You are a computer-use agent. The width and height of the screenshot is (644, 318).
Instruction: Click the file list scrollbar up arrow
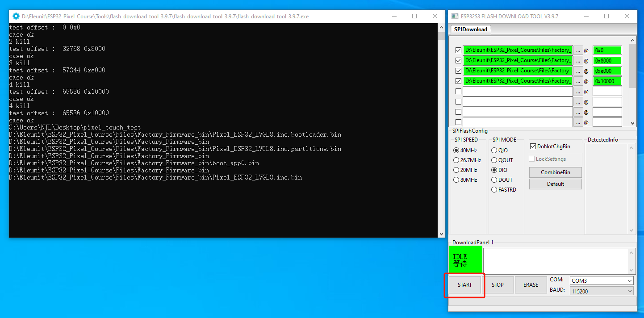tap(632, 40)
